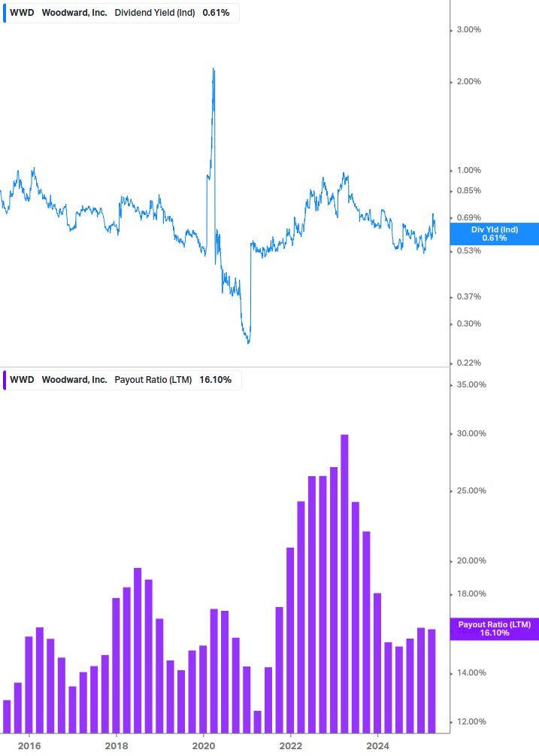
Task: Click the 2016 label on the time axis
Action: point(29,746)
